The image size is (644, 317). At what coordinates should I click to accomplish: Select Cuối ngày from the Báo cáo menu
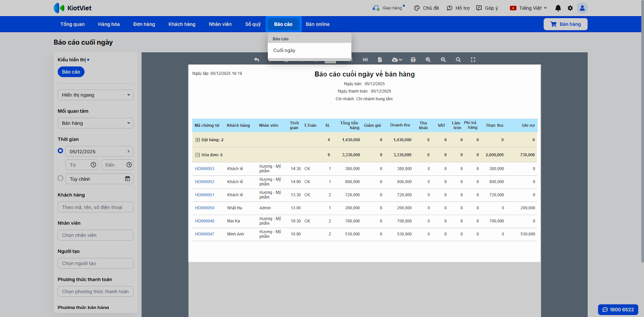tap(284, 50)
